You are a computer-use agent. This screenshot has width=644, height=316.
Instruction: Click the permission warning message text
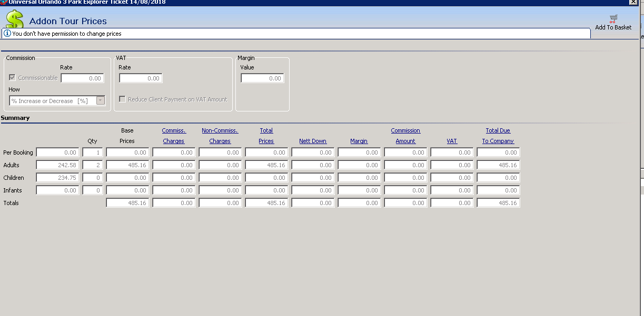[x=67, y=34]
